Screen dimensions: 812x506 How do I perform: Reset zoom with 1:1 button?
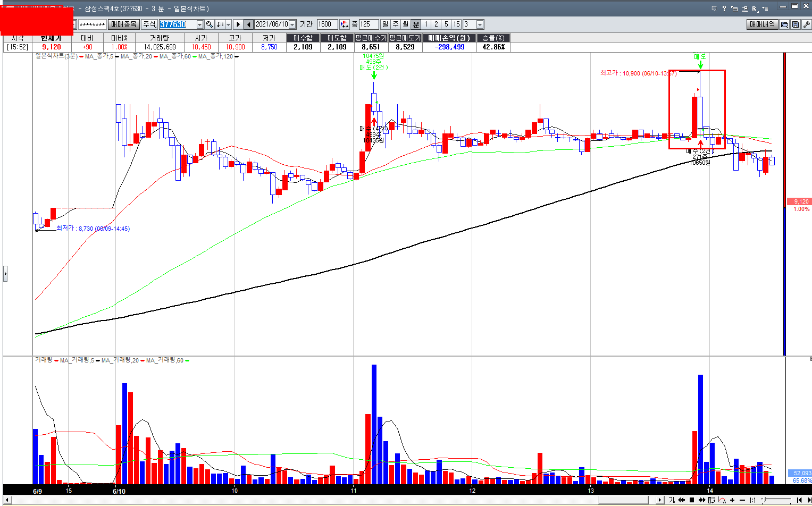pos(752,500)
